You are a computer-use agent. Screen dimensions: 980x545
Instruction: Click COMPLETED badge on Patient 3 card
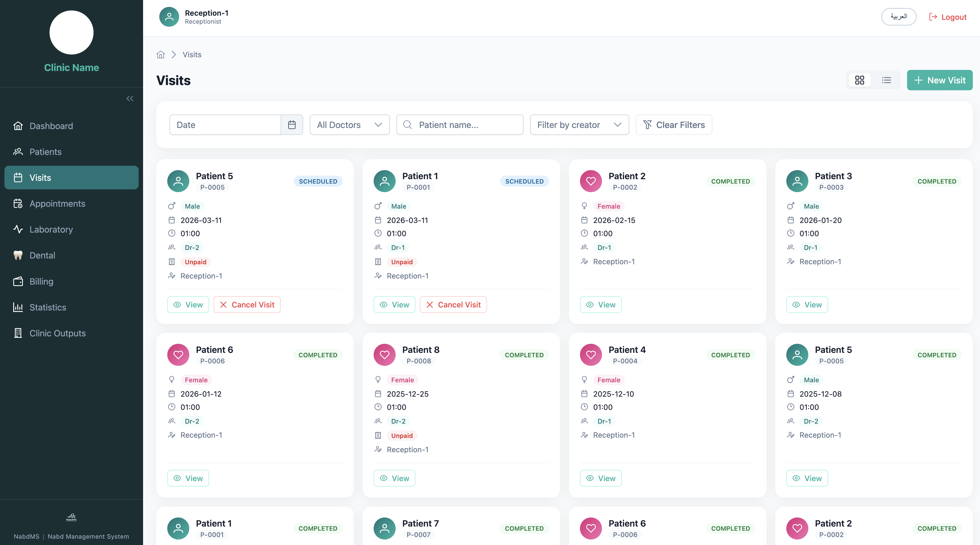click(937, 181)
